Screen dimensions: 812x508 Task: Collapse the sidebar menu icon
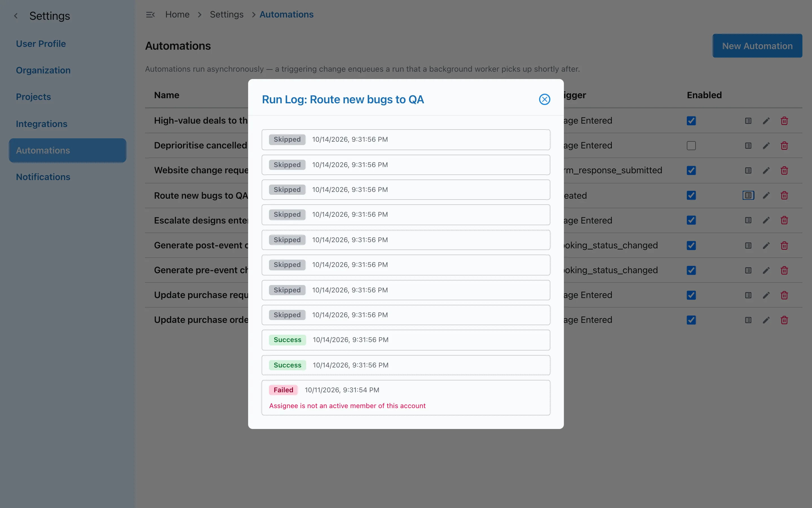click(x=150, y=14)
